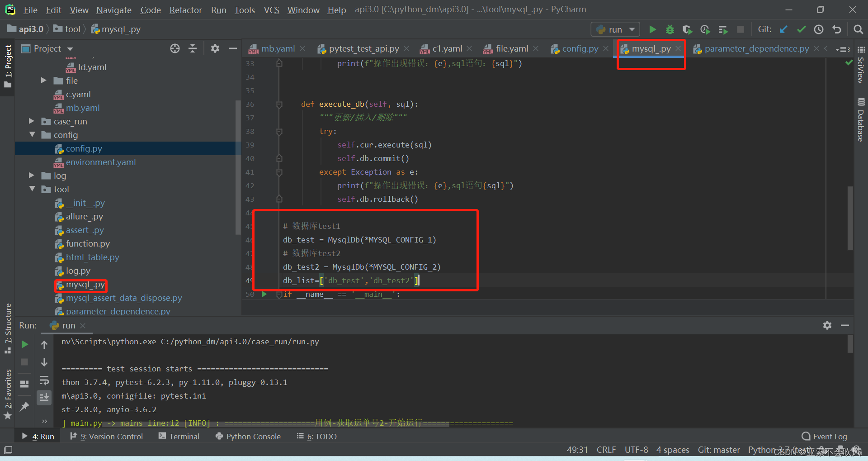
Task: Collapse all in Project panel
Action: pos(193,48)
